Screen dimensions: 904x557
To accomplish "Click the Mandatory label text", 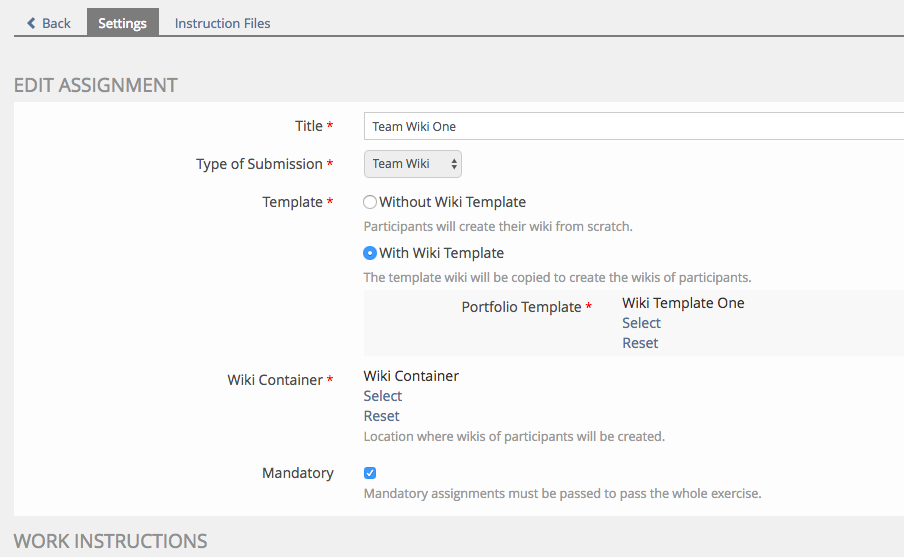I will 297,473.
